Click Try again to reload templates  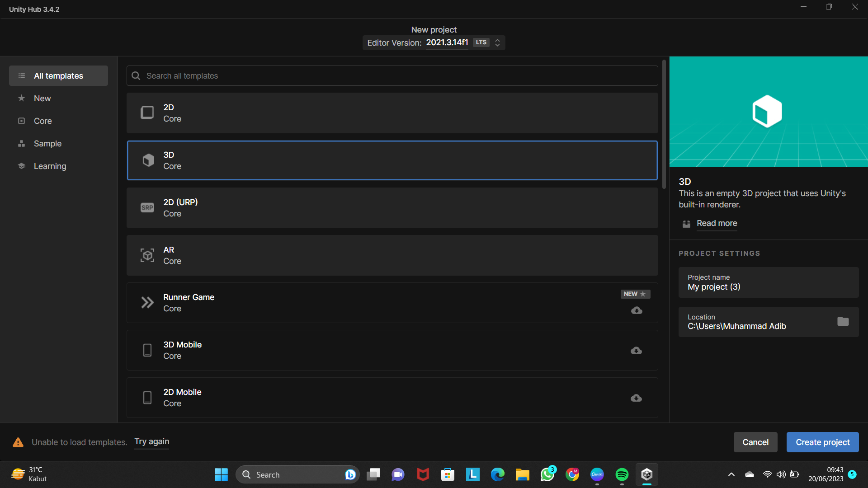click(151, 441)
